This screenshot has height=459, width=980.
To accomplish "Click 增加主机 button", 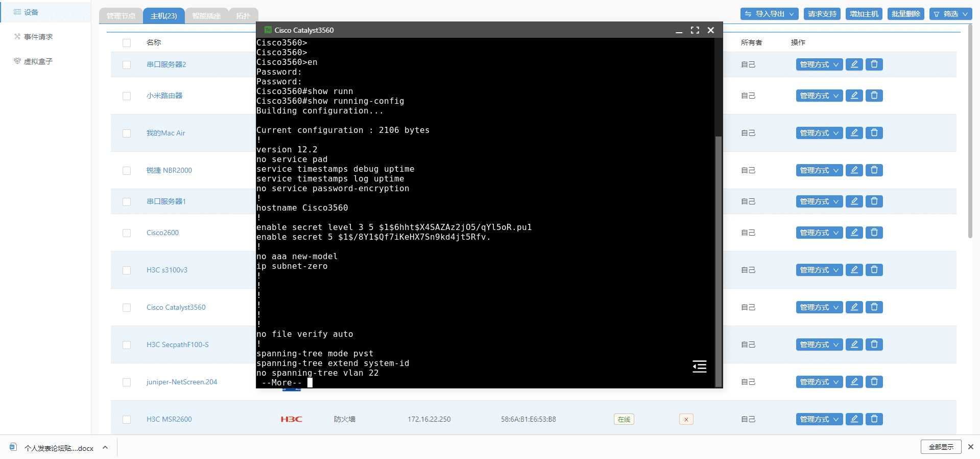I will click(864, 14).
